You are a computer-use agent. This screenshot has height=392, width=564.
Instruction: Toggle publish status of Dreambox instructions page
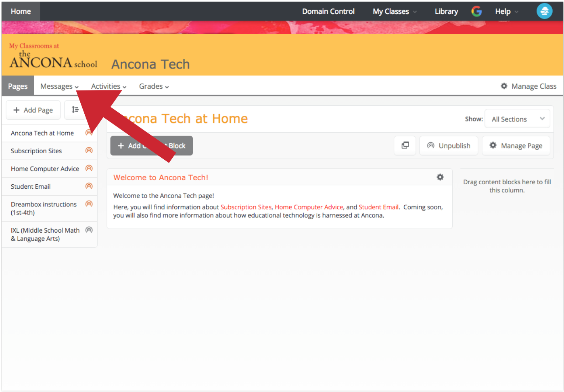pos(89,204)
